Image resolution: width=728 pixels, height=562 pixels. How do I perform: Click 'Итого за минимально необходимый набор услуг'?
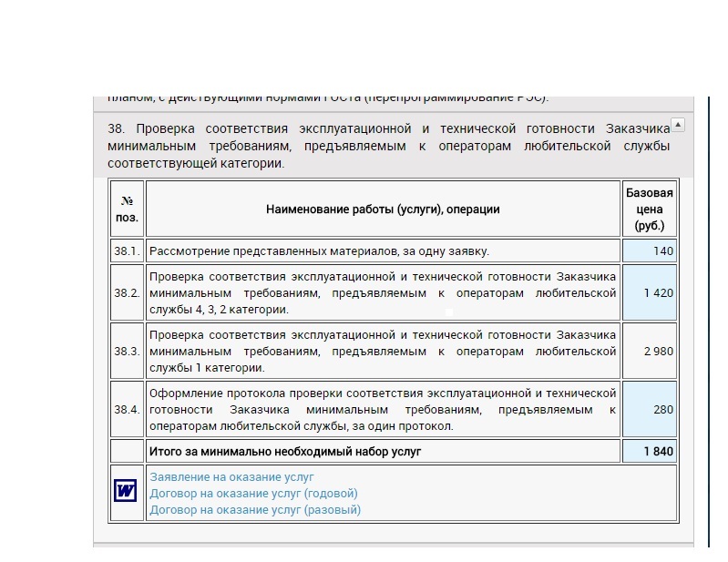pos(285,452)
